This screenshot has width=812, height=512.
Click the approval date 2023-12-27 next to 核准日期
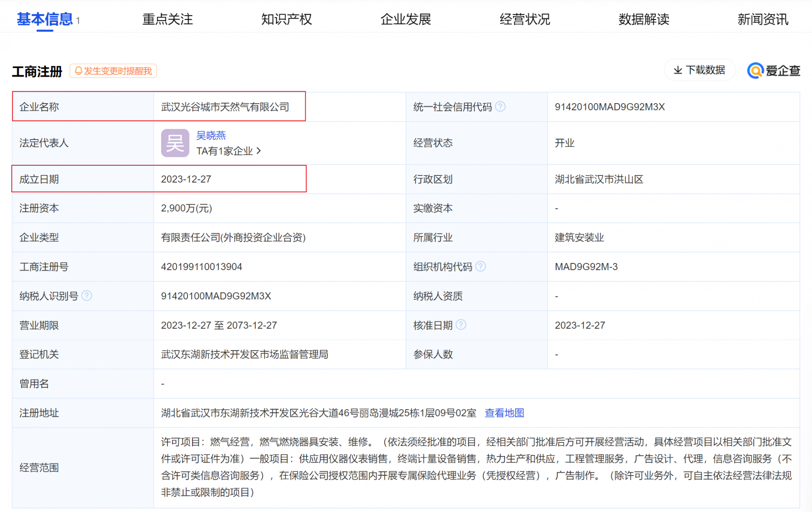(580, 325)
